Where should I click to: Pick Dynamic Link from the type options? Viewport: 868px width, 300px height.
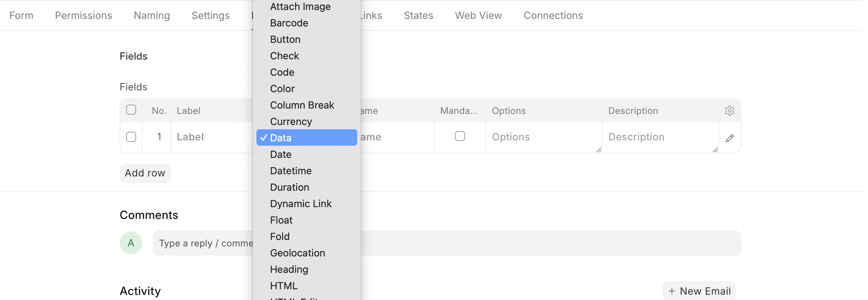pyautogui.click(x=301, y=204)
